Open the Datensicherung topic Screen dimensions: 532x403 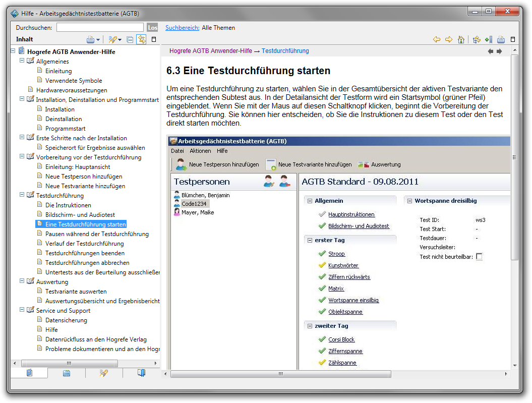click(66, 320)
